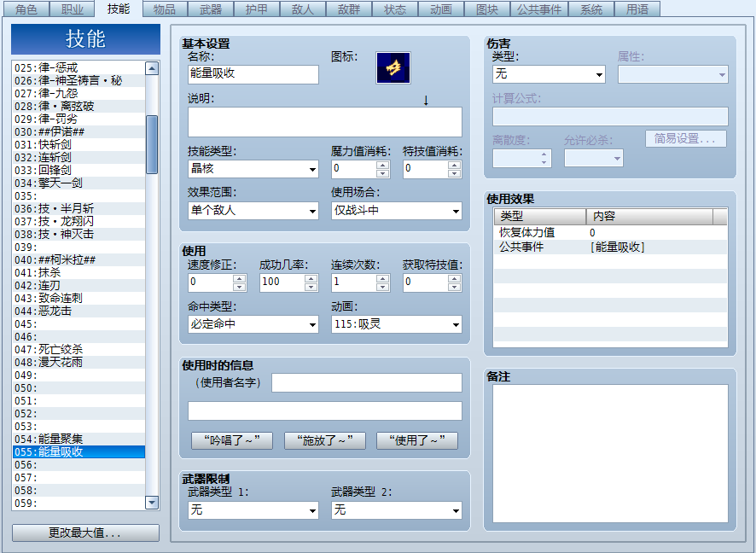Click the 说明 description text box
This screenshot has height=553, width=756.
click(325, 122)
